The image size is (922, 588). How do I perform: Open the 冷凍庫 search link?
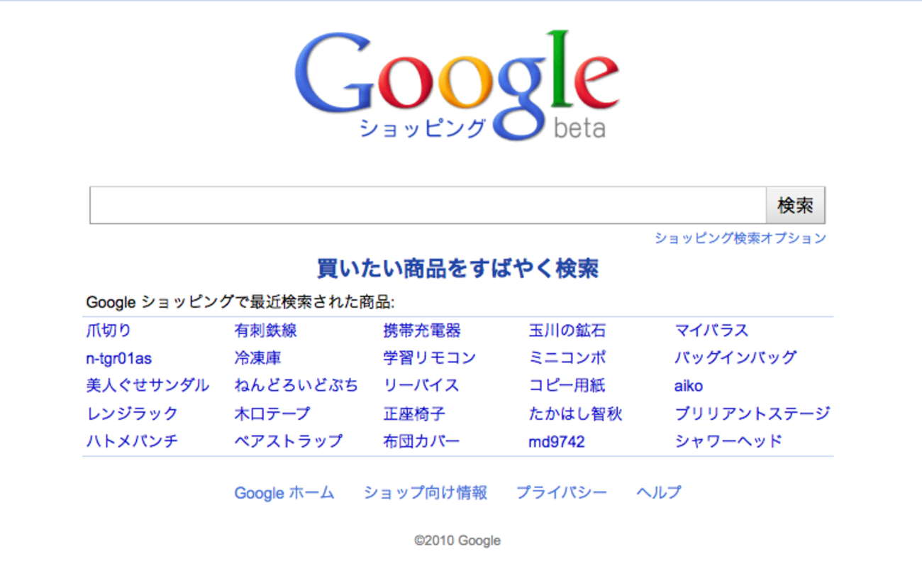pos(257,358)
